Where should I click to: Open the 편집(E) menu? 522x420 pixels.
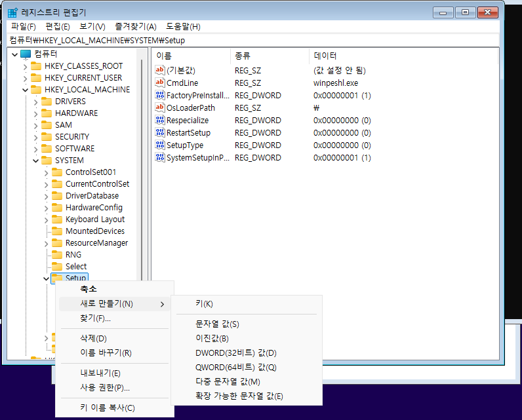58,27
